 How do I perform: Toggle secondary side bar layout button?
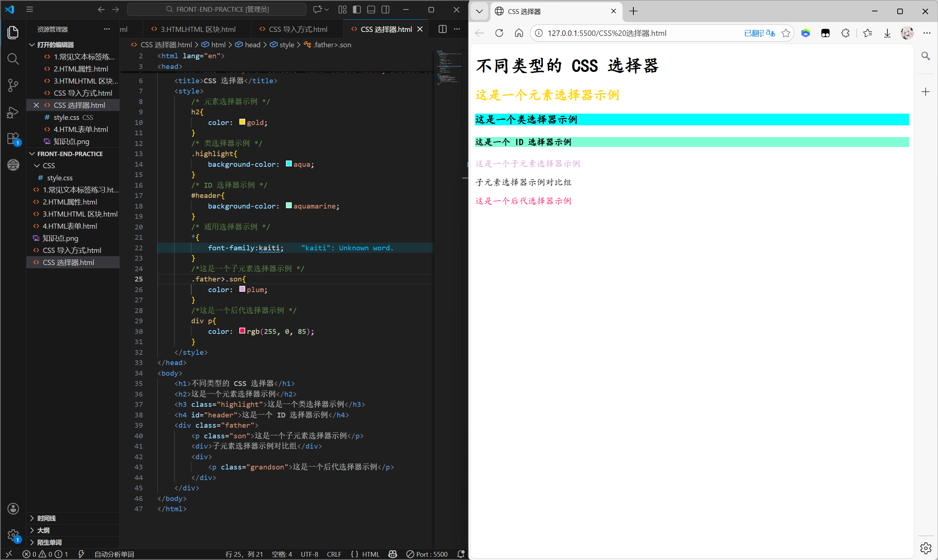[x=385, y=10]
